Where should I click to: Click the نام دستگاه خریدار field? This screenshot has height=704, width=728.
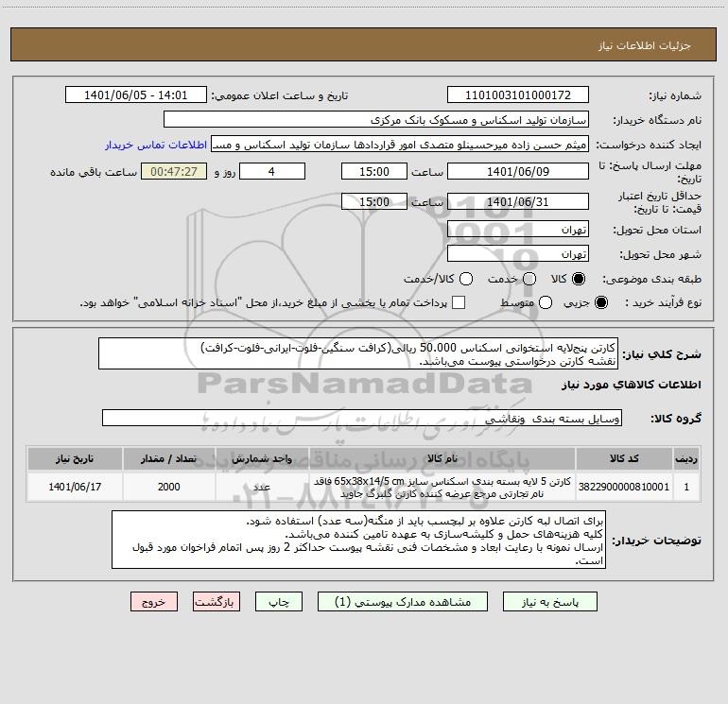(376, 120)
